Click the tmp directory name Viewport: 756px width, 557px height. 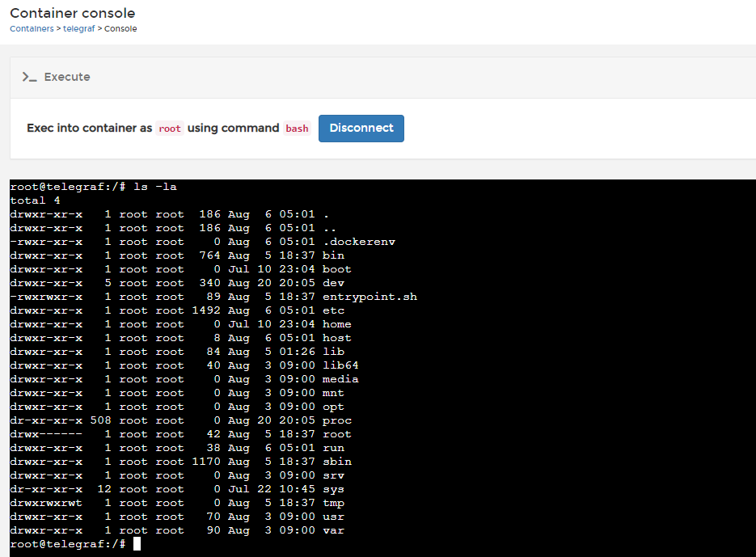point(334,503)
